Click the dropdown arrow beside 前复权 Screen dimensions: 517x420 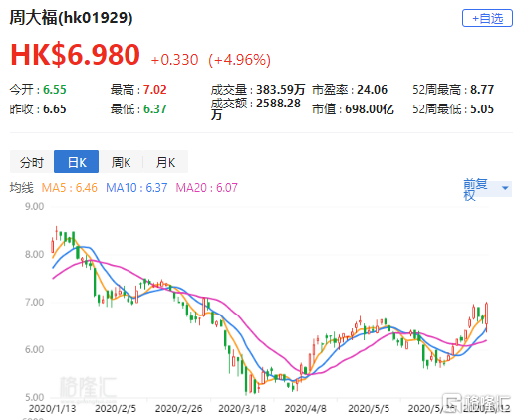[x=505, y=188]
